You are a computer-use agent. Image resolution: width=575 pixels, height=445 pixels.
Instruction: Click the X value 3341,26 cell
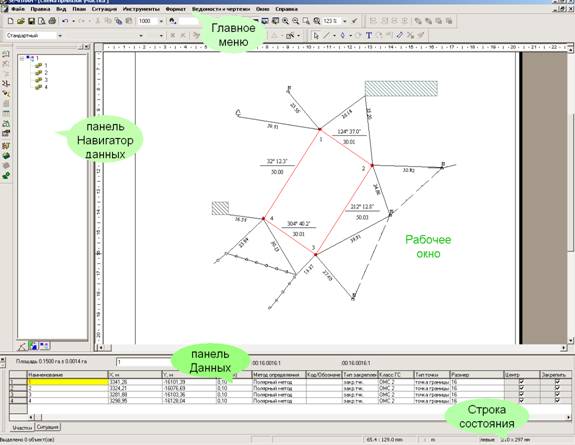click(135, 382)
